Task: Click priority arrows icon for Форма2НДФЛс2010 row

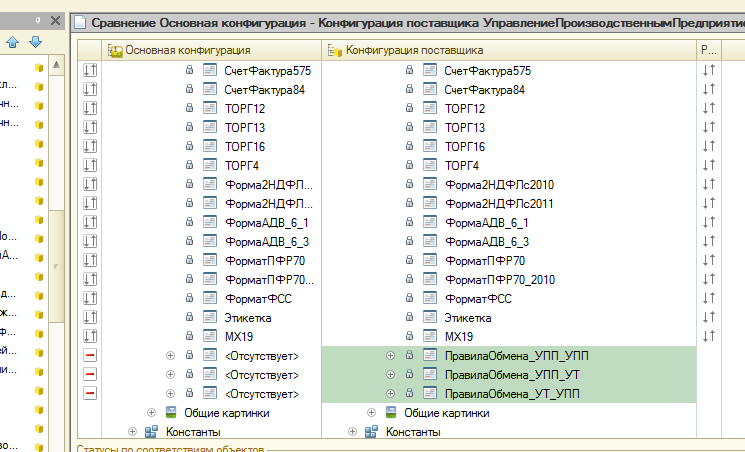Action: tap(709, 184)
